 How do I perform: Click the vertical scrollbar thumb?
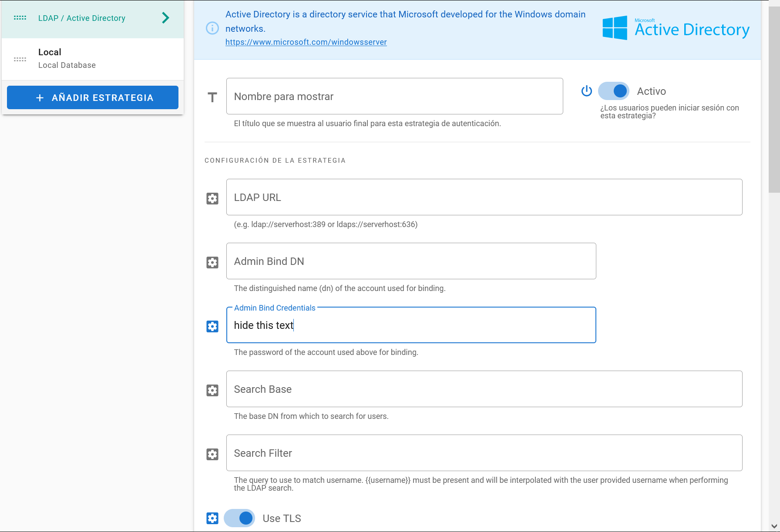click(774, 99)
